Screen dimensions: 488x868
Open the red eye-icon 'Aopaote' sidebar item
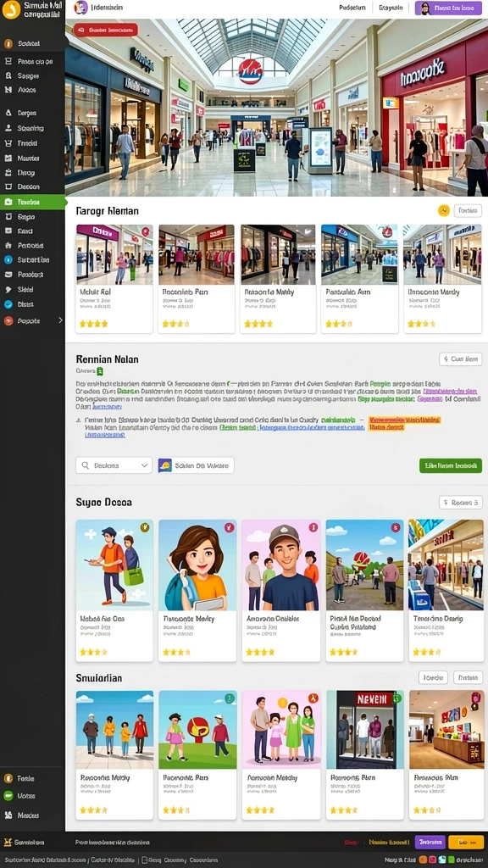(x=28, y=320)
